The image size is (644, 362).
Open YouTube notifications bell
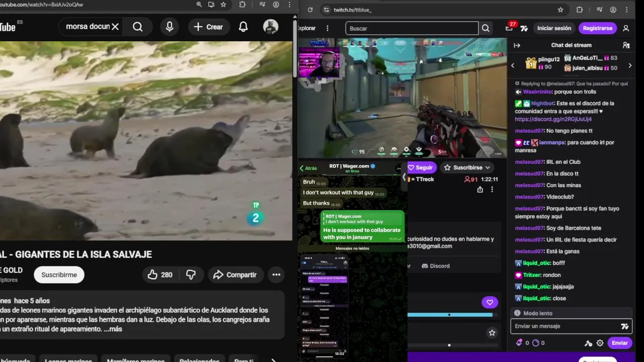point(243,27)
